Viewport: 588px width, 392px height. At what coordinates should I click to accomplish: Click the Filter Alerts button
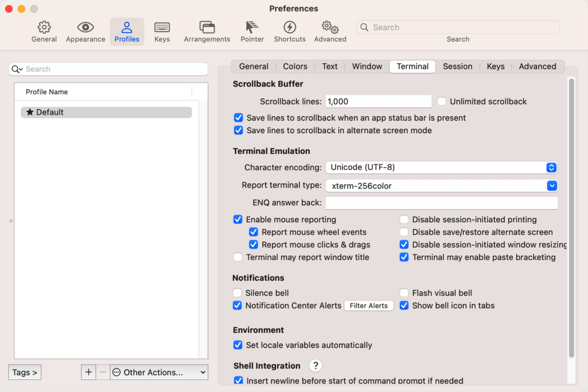click(x=369, y=305)
